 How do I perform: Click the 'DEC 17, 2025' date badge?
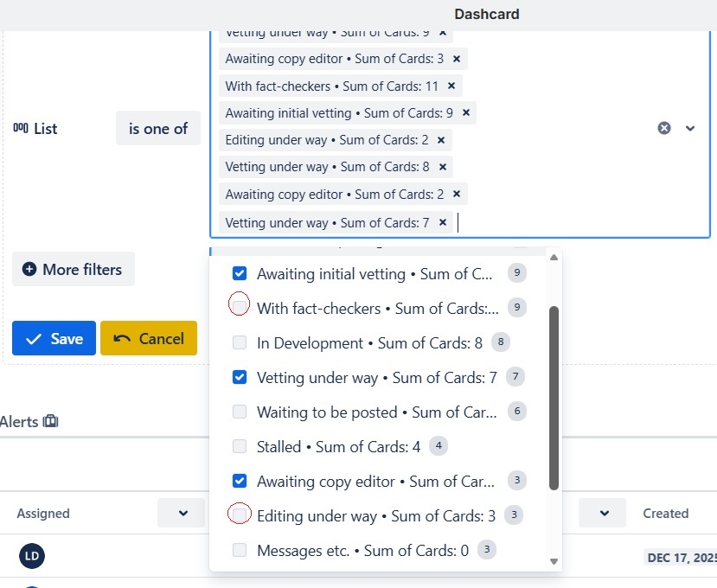pos(680,558)
